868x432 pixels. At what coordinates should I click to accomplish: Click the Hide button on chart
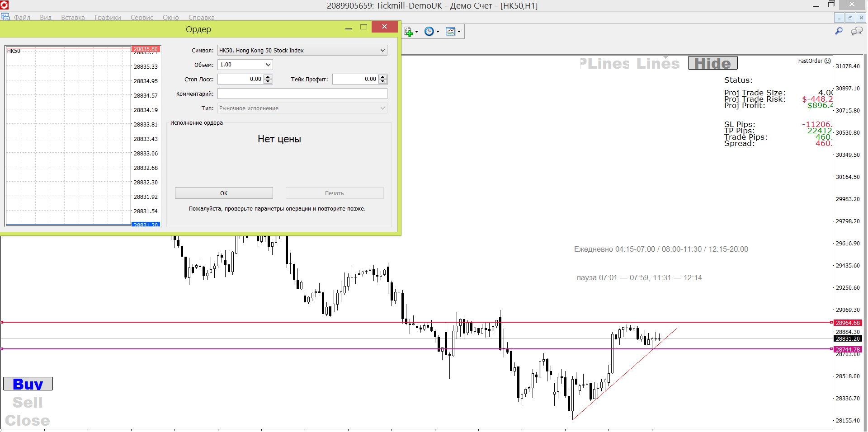tap(712, 63)
